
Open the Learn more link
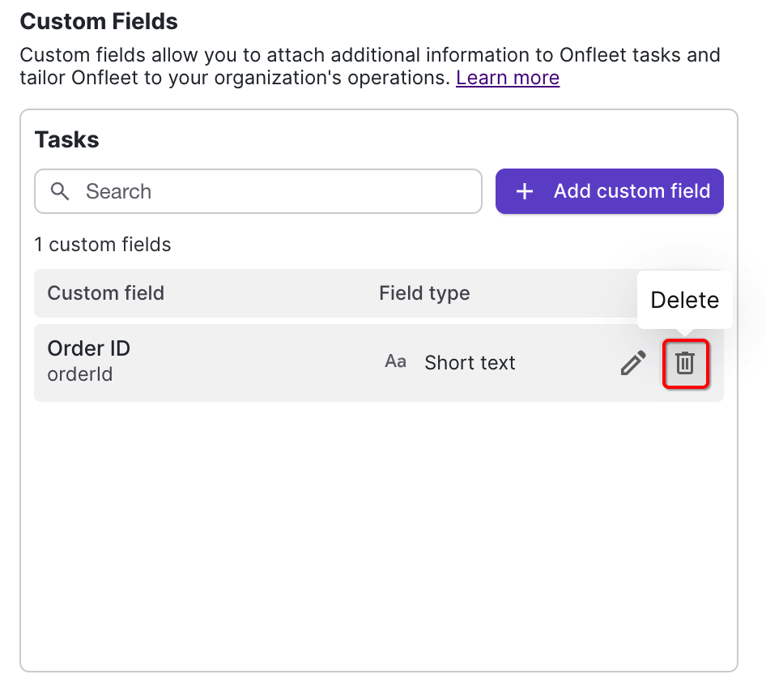click(508, 78)
